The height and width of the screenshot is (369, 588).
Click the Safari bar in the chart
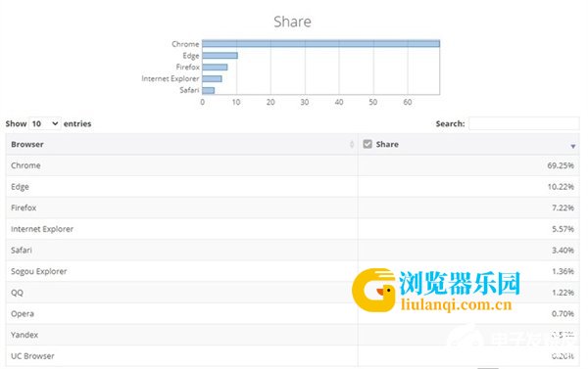click(209, 90)
